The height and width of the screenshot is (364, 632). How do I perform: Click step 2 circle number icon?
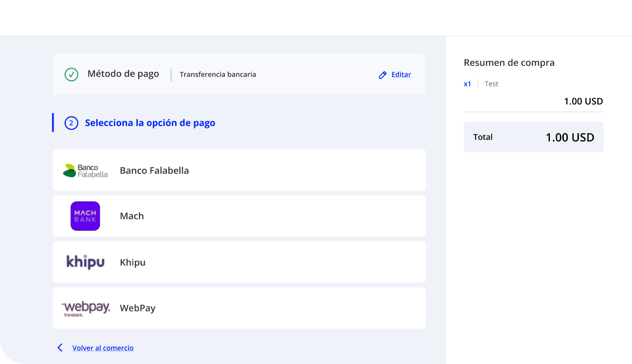(x=71, y=123)
